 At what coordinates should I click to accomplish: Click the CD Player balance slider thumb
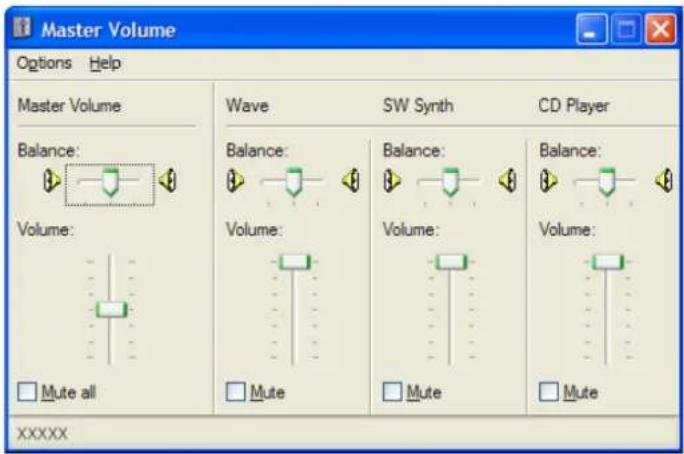pos(607,181)
